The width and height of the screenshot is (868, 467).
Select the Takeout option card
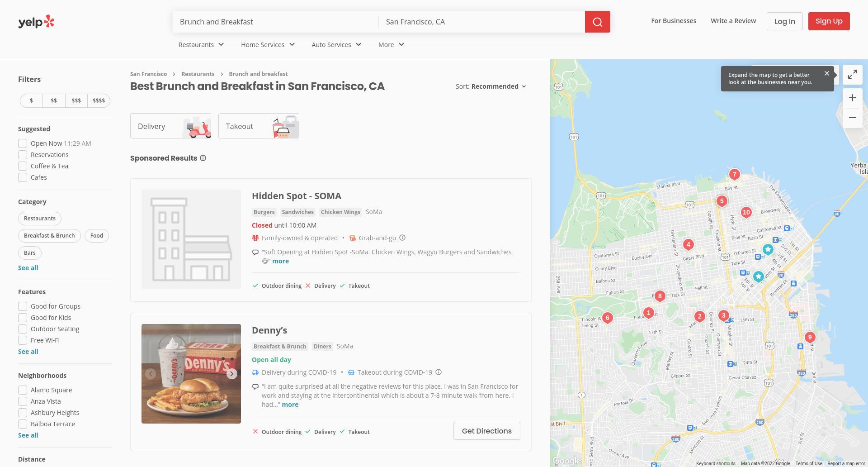point(259,126)
